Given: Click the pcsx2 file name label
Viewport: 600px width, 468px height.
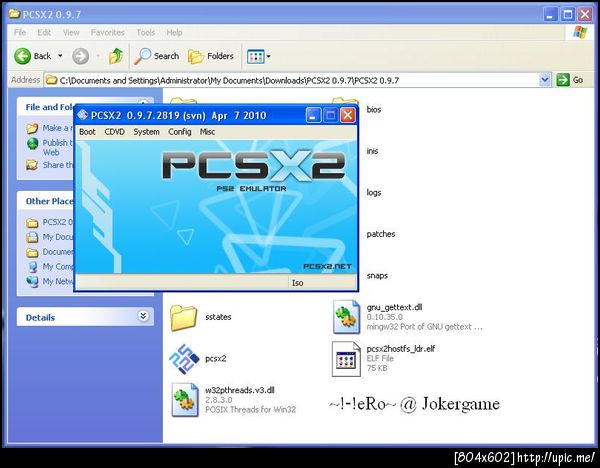Looking at the screenshot, I should (x=215, y=359).
